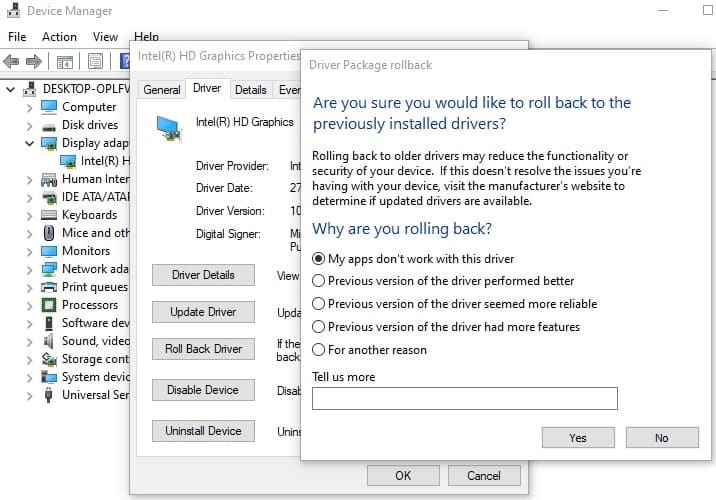The height and width of the screenshot is (500, 716).
Task: Click the Monitors category icon
Action: 49,251
